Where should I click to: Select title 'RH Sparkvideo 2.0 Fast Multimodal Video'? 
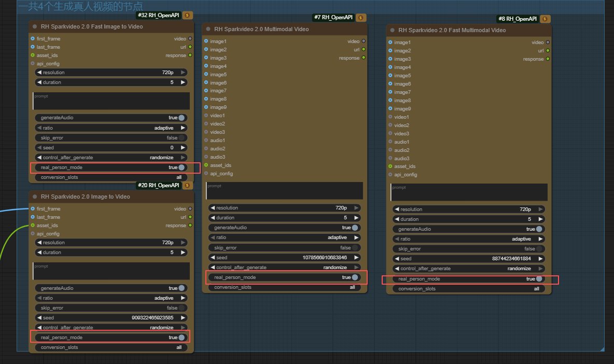452,30
